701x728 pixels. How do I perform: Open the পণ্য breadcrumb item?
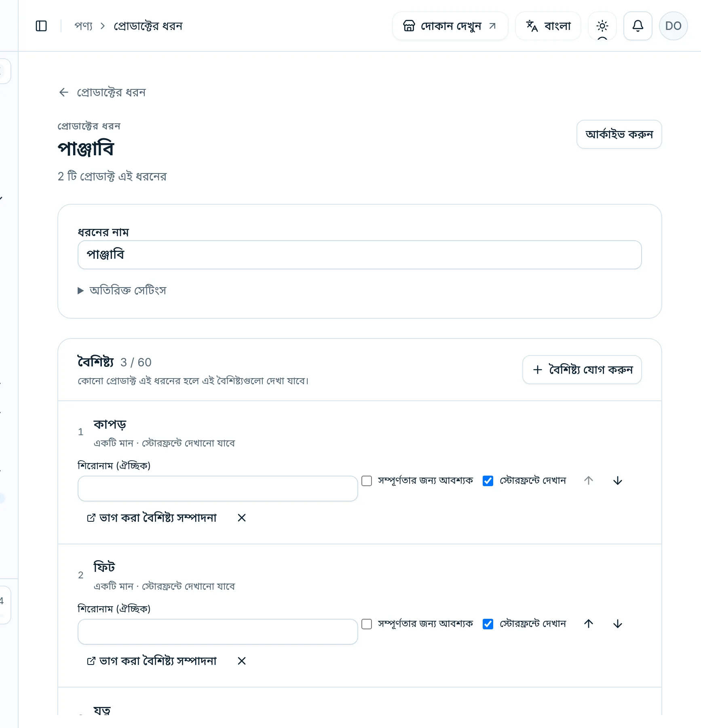coord(84,26)
